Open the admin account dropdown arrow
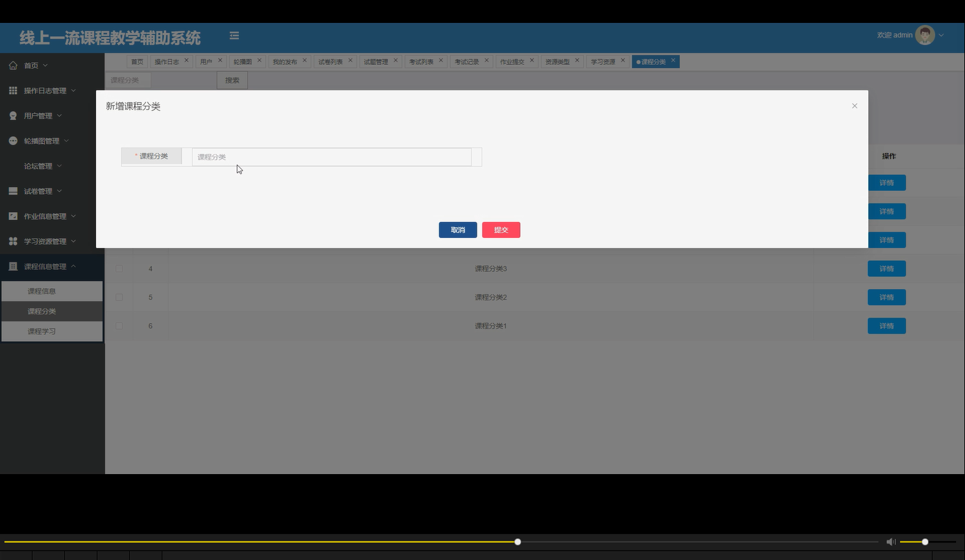 941,35
